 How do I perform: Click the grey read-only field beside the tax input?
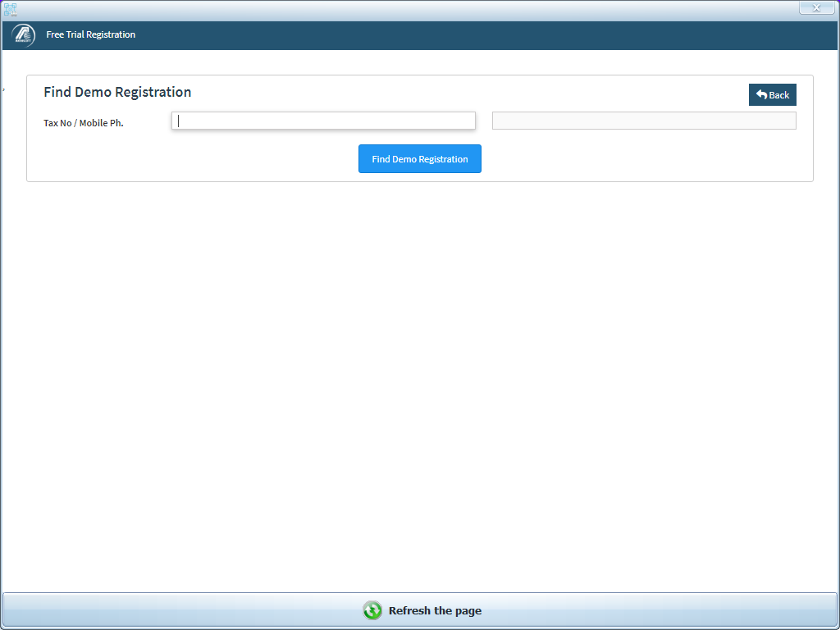[644, 121]
